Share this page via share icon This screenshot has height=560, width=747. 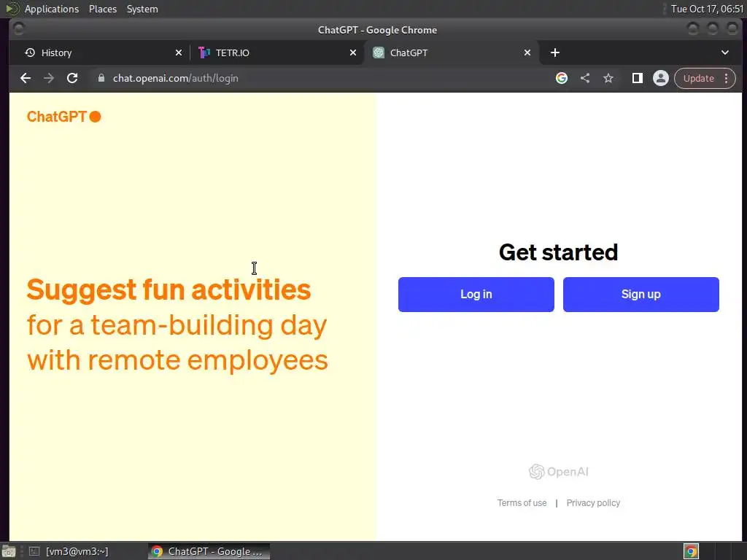585,78
